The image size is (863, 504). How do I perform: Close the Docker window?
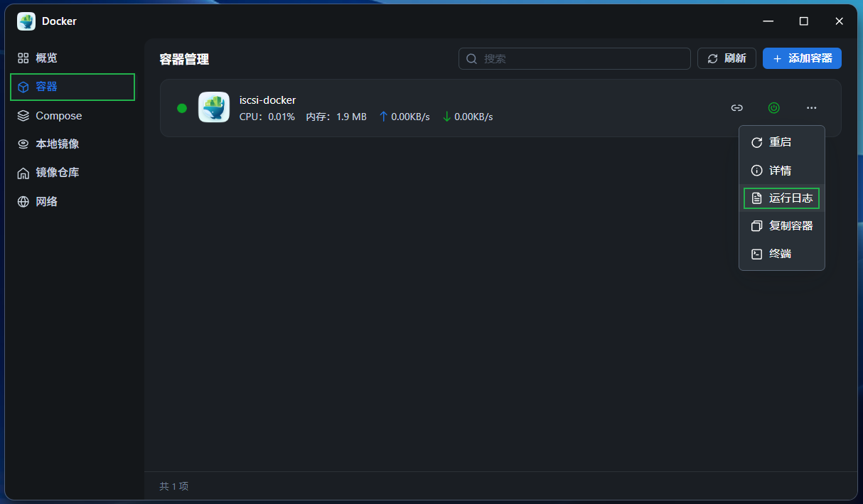[840, 21]
